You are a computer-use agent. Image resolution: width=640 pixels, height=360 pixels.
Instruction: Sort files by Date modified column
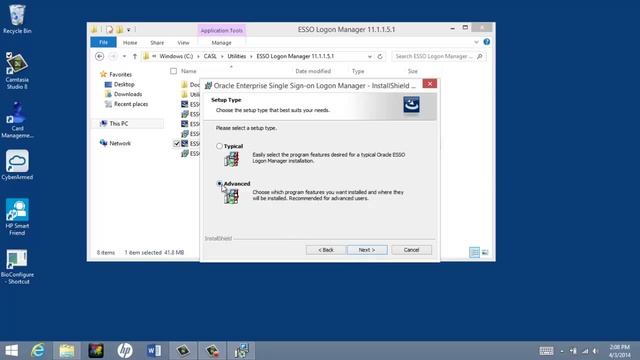pyautogui.click(x=313, y=71)
